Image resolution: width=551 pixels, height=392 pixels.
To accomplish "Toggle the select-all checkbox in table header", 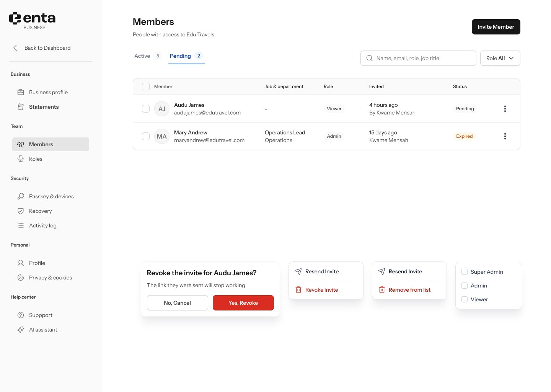I will (x=146, y=87).
